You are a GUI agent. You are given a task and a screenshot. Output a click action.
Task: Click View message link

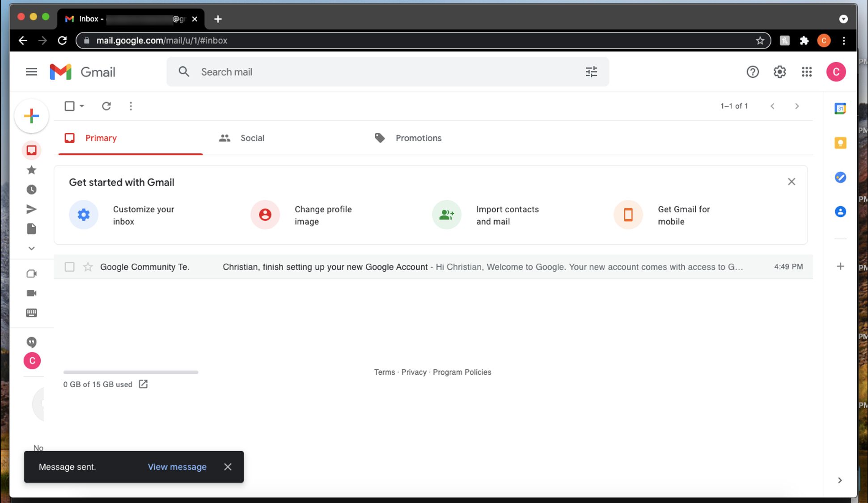click(x=177, y=467)
